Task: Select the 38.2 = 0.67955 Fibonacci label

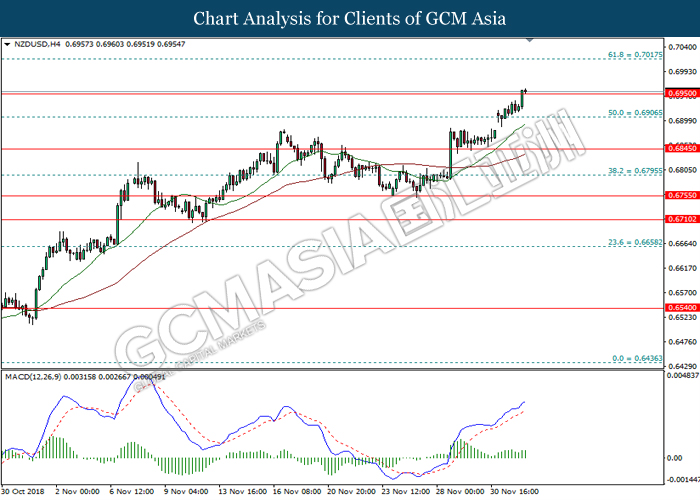Action: tap(635, 171)
